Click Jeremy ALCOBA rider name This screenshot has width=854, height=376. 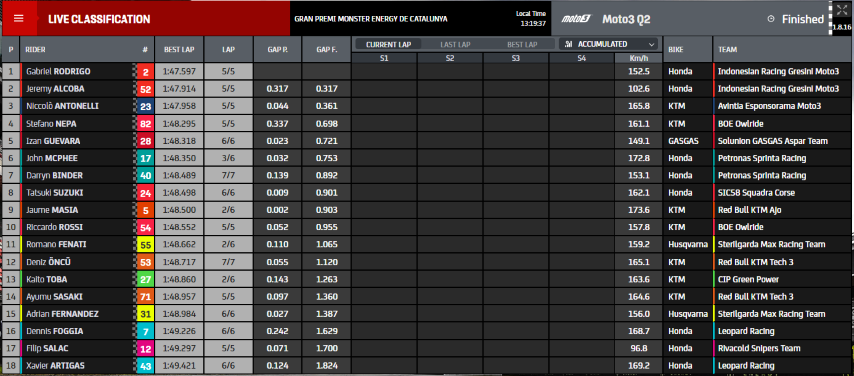pyautogui.click(x=55, y=89)
